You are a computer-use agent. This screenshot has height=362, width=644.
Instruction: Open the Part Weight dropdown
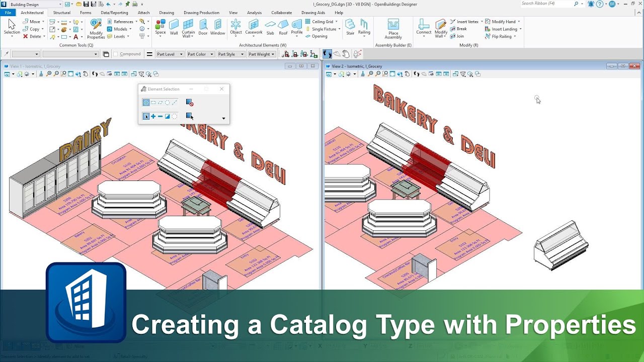point(261,54)
